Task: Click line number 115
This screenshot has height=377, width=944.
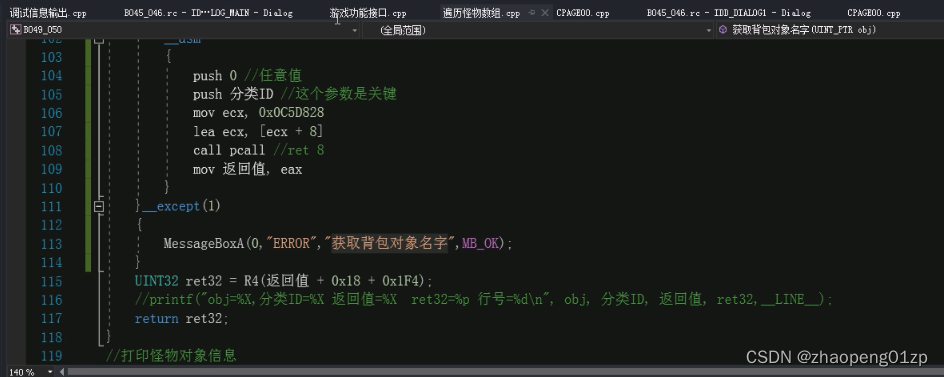Action: click(x=51, y=281)
